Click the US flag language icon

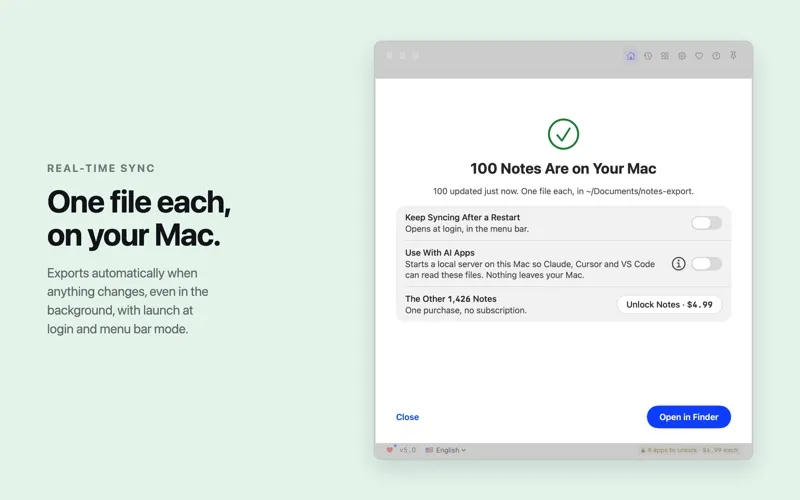pyautogui.click(x=429, y=450)
